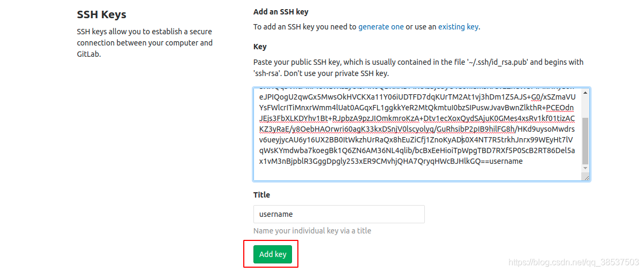Click the blog.csdn.net watermark URL
This screenshot has height=272, width=644.
[573, 262]
